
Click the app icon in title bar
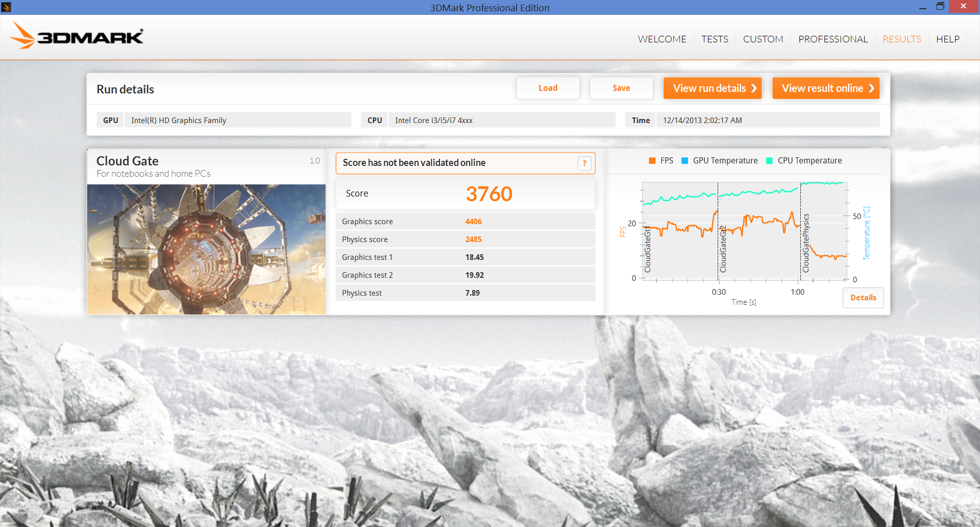coord(6,7)
